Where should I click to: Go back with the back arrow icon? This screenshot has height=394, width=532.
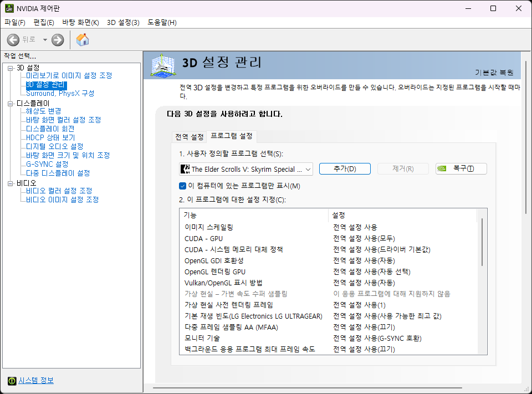click(13, 40)
